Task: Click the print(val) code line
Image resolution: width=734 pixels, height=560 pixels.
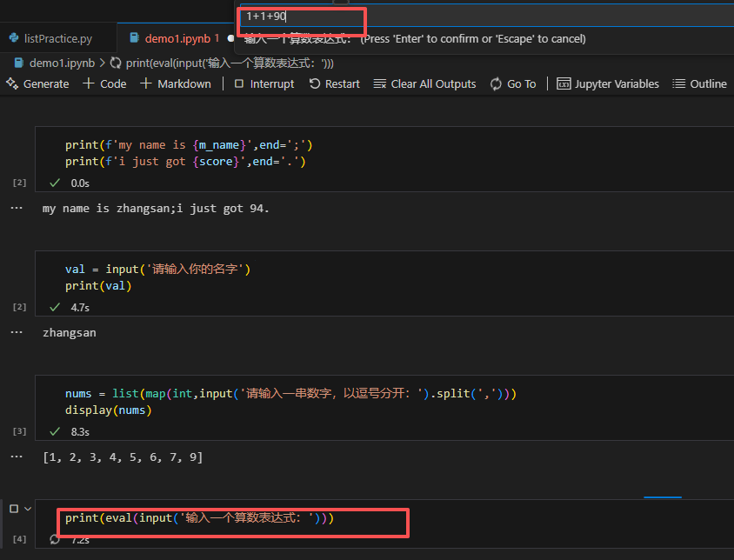Action: pos(98,285)
